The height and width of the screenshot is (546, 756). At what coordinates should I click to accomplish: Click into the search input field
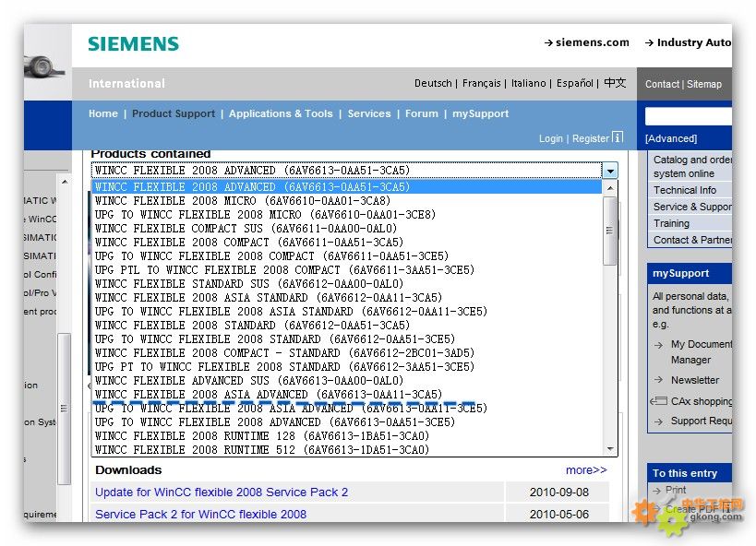(689, 116)
